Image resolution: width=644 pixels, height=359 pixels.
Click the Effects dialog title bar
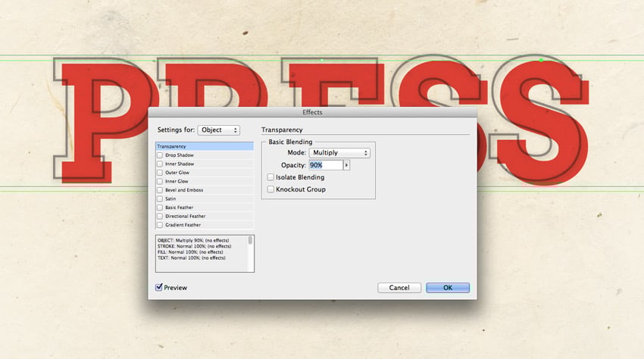click(313, 112)
